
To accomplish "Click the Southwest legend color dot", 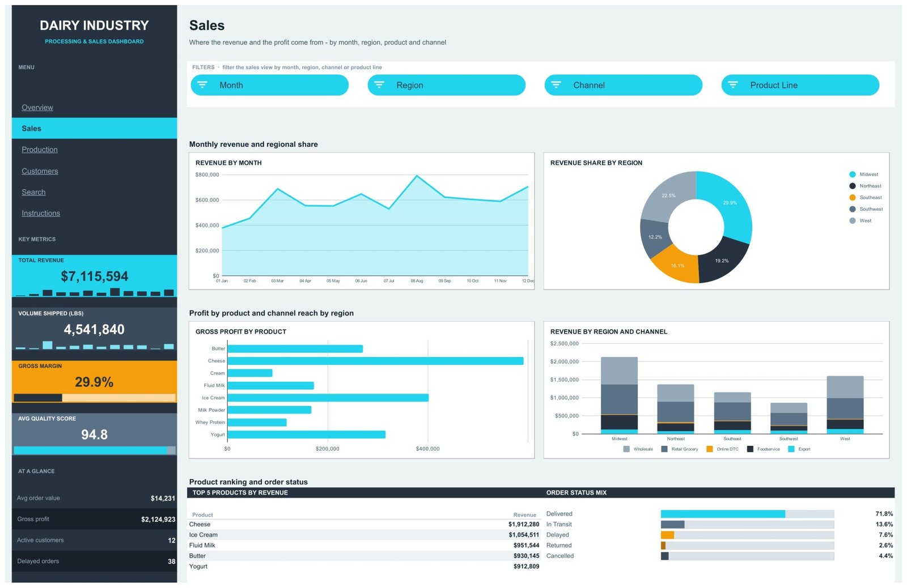I will coord(853,209).
